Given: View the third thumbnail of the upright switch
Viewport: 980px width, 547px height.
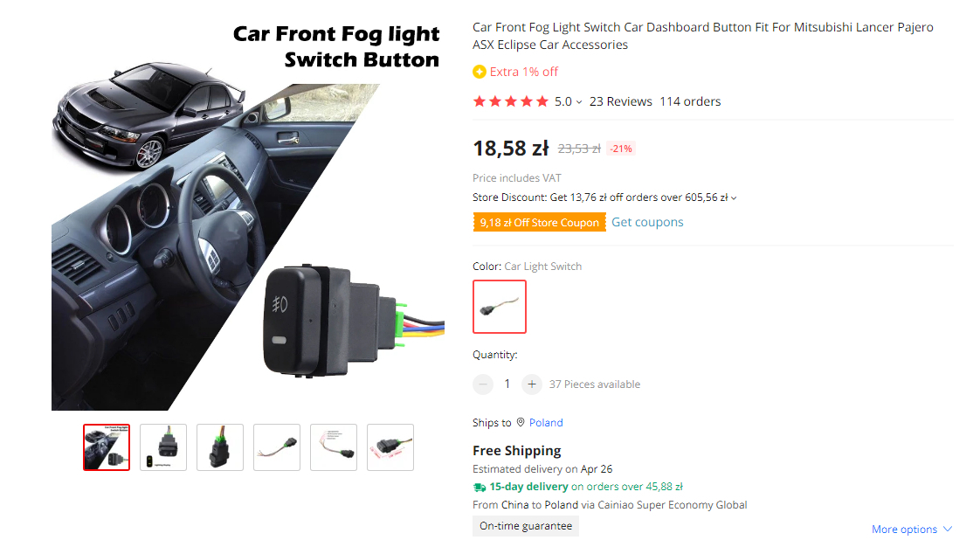Looking at the screenshot, I should [220, 447].
